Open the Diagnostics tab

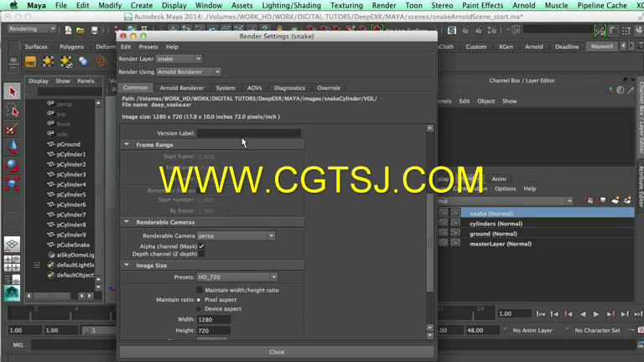(289, 88)
